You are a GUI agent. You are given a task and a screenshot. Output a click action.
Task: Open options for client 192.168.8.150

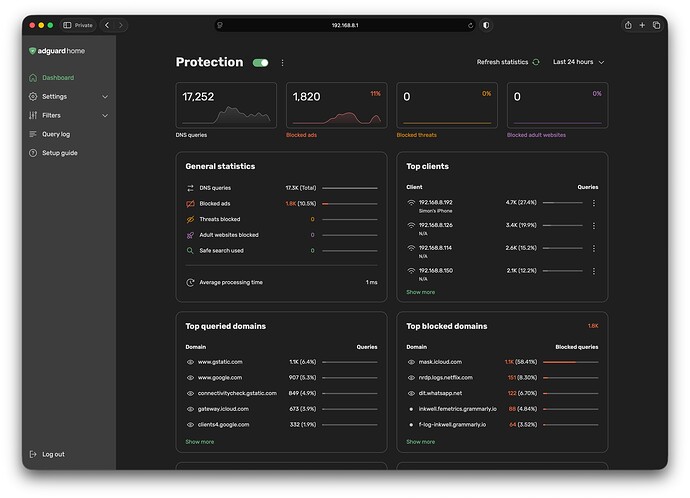point(594,271)
